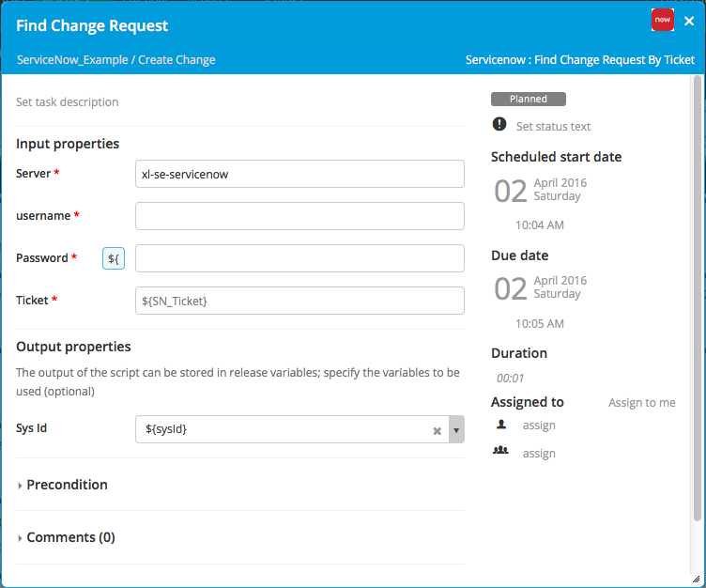This screenshot has width=706, height=588.
Task: Expand the Comments (0) section
Action: pyautogui.click(x=66, y=537)
